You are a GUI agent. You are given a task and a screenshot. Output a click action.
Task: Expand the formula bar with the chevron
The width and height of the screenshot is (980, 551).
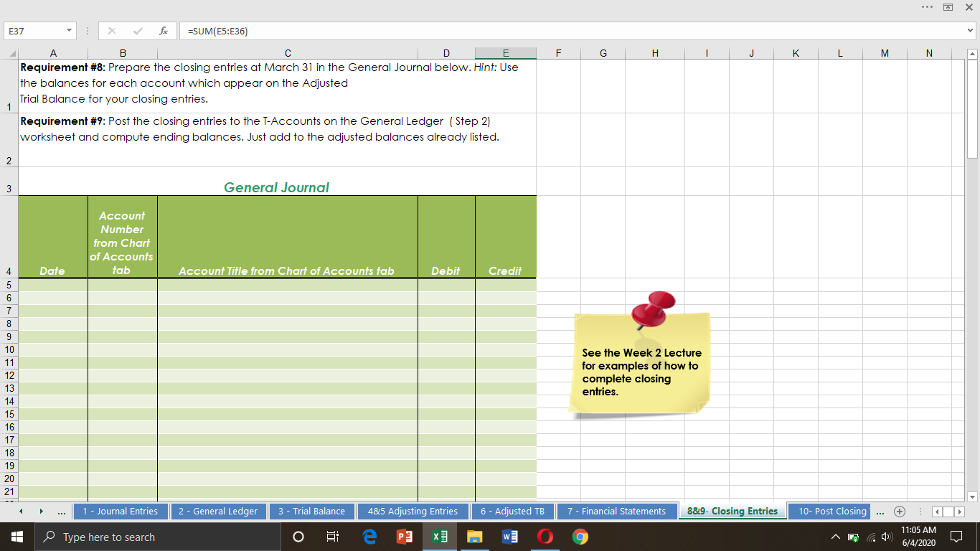pos(971,31)
